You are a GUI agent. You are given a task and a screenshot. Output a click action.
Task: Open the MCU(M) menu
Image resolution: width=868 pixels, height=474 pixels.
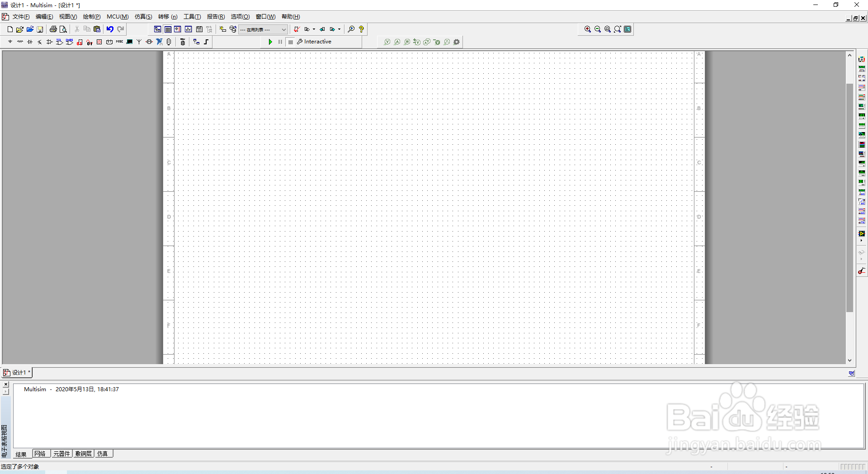tap(118, 17)
